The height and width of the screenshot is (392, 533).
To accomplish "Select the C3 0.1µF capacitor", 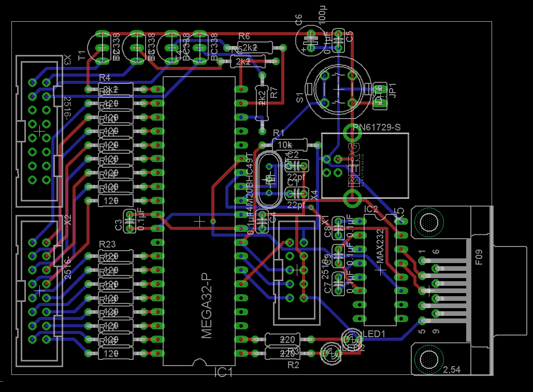I will coord(129,221).
